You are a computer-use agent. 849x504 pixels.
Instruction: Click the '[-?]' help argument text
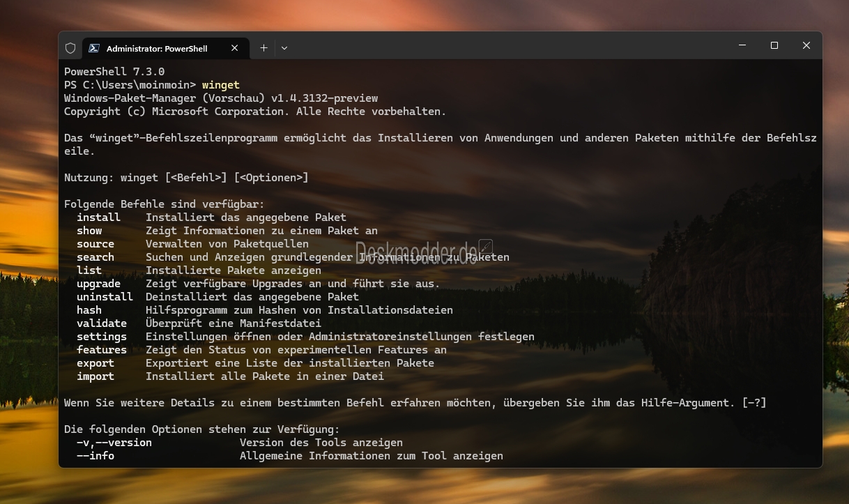click(754, 403)
